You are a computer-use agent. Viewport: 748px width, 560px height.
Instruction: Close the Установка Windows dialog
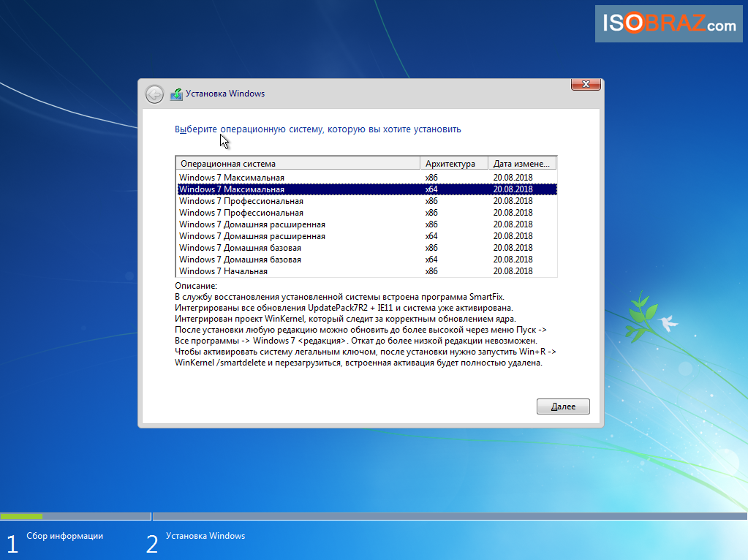coord(586,84)
